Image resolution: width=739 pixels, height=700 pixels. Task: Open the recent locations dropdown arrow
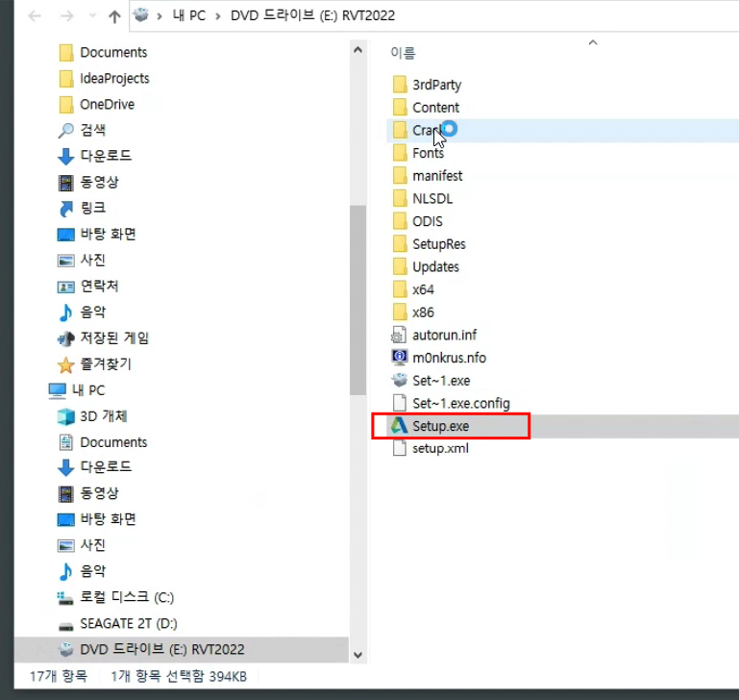pos(92,16)
